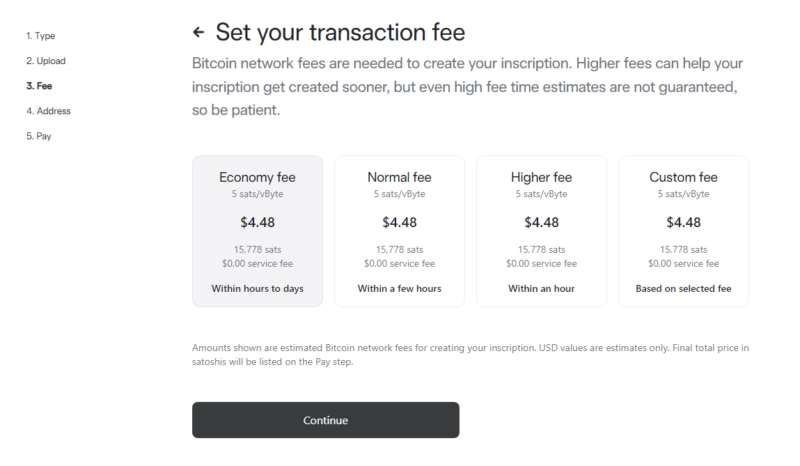Image resolution: width=800 pixels, height=466 pixels.
Task: Click the 'Within hours to days' estimate
Action: [x=257, y=289]
